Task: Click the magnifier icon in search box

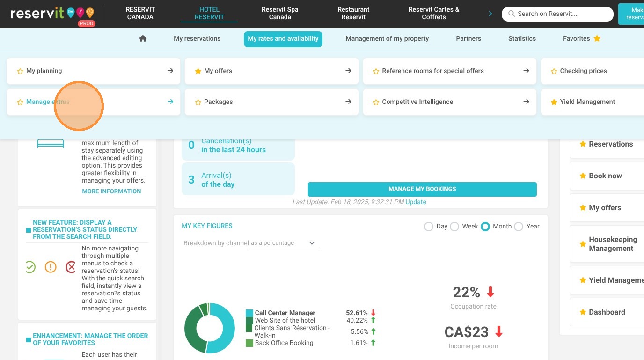Action: (x=512, y=14)
